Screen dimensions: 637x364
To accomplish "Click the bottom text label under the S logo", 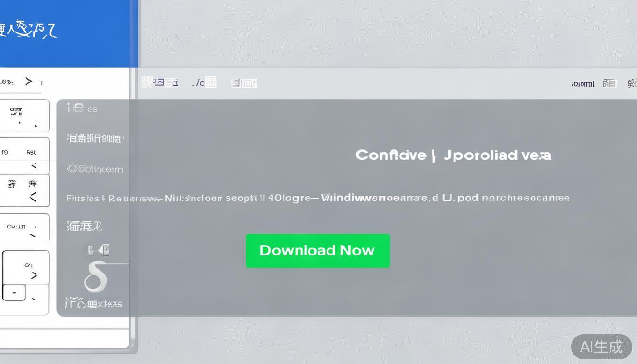I will (93, 303).
